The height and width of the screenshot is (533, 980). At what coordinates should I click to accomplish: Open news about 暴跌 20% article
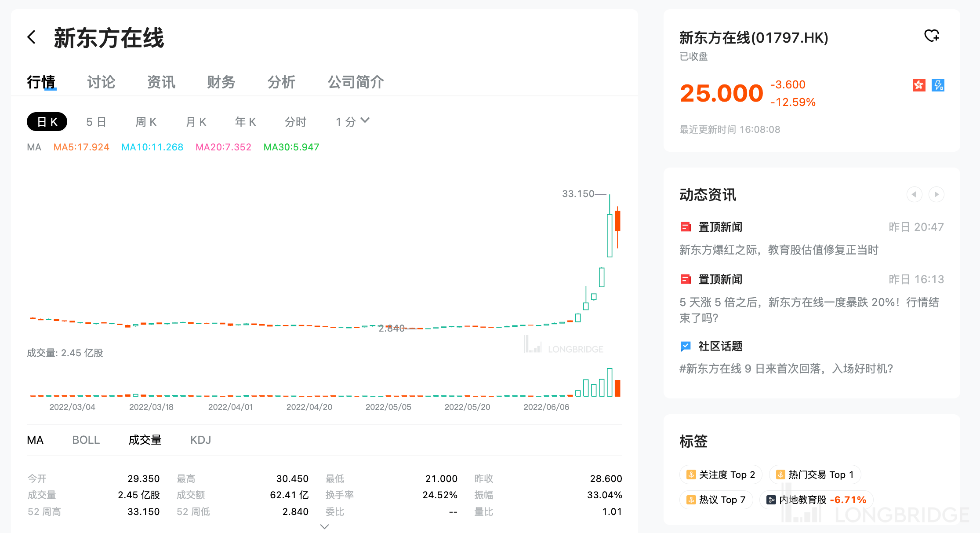click(809, 310)
